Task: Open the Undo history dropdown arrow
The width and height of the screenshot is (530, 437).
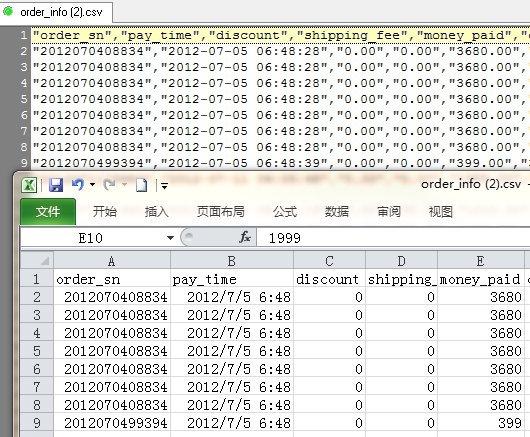Action: [x=92, y=185]
